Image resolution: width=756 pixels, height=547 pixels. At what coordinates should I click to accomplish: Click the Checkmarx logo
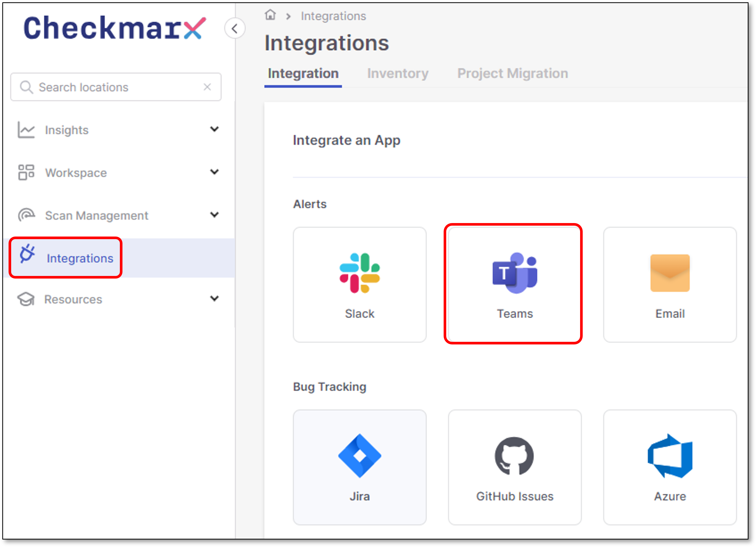point(115,28)
